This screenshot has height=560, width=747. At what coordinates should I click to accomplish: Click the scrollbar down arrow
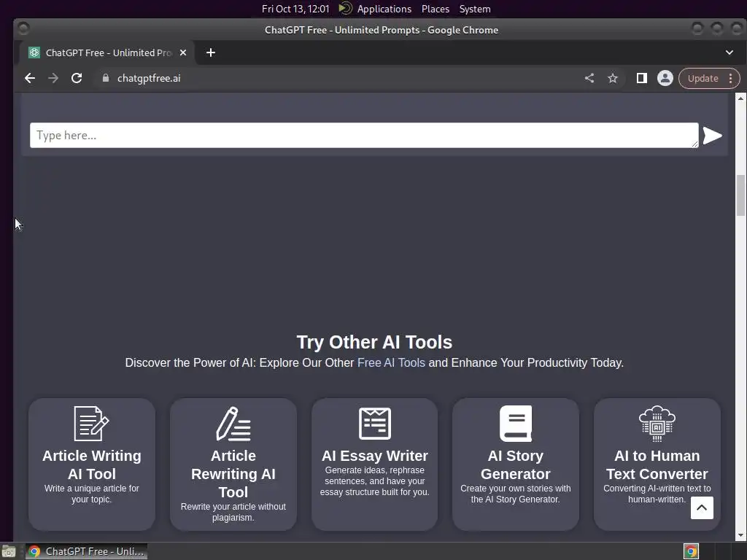tap(740, 535)
